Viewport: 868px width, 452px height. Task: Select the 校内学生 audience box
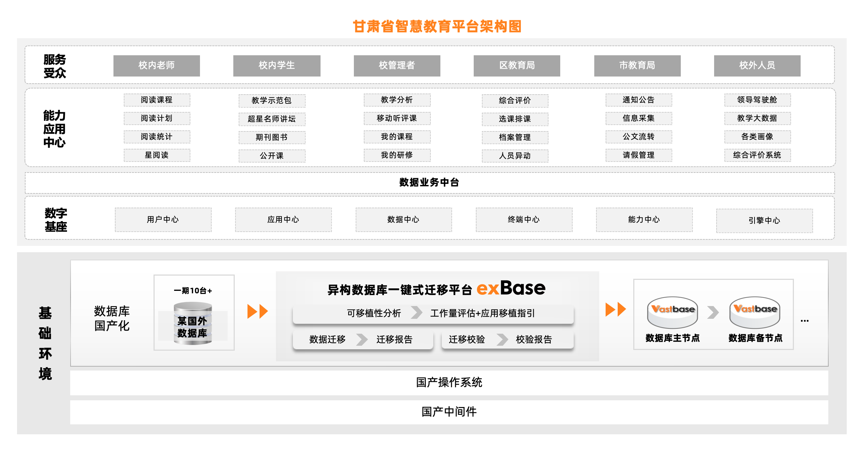277,66
